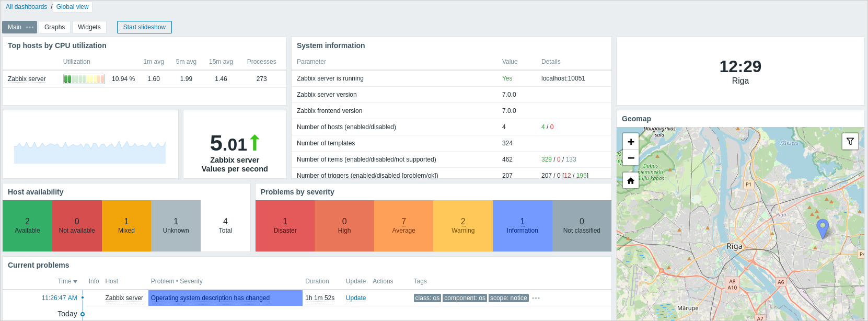Click the 273 processes value
868x321 pixels.
coord(261,79)
